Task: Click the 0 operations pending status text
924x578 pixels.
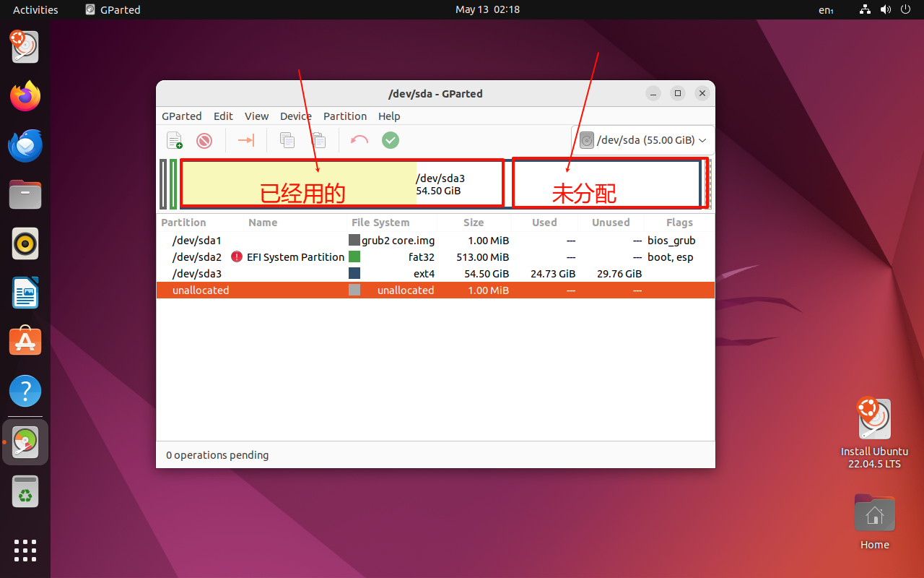Action: 217,455
